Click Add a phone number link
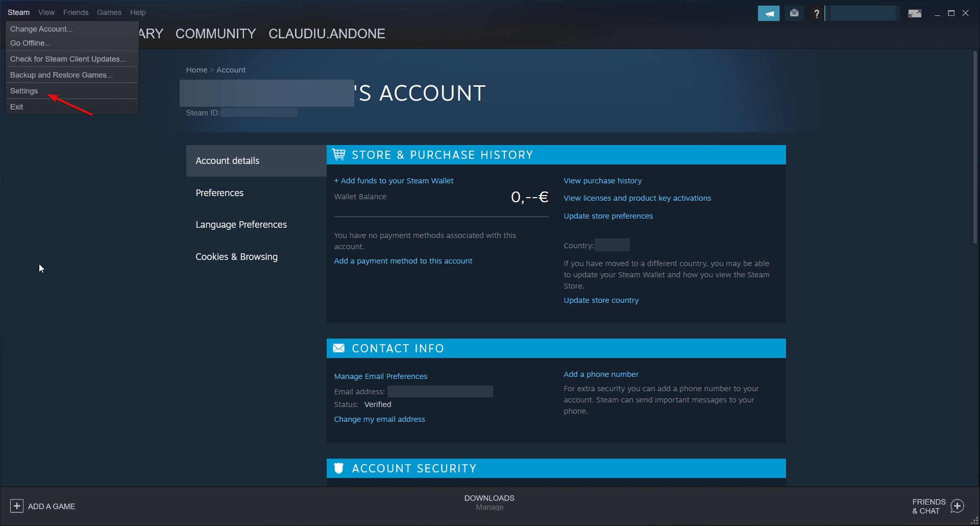The width and height of the screenshot is (980, 526). 601,374
